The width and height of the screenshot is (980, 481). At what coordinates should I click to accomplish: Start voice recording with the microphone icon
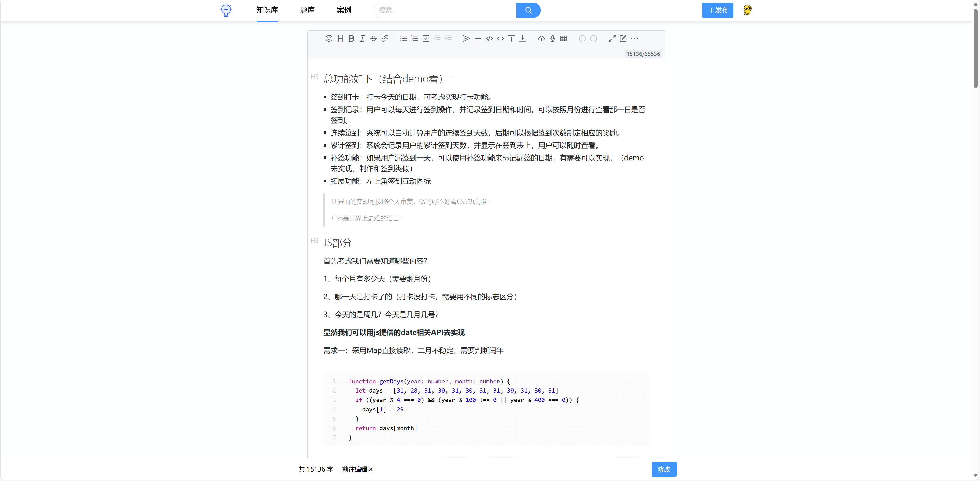tap(552, 38)
